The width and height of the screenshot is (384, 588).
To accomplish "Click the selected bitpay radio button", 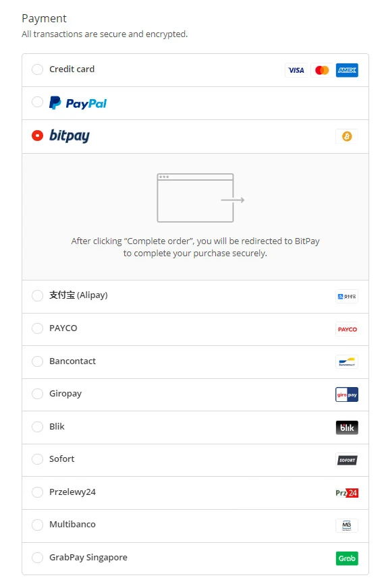I will (x=38, y=136).
